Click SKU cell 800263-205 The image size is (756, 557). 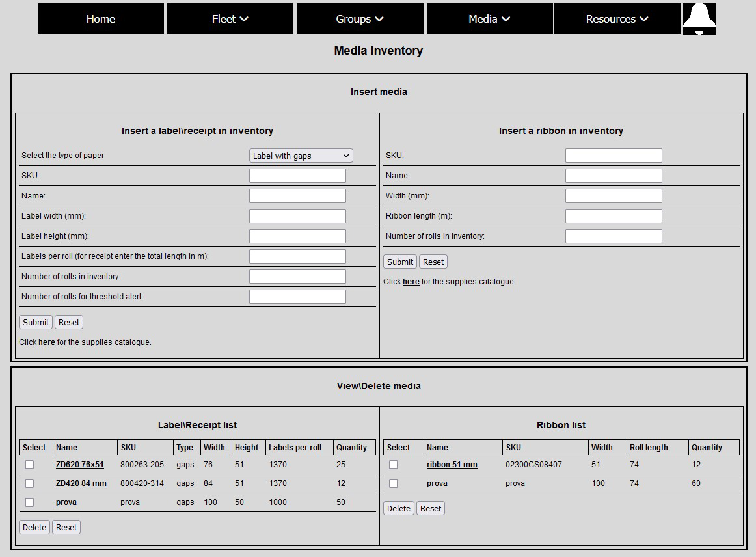142,465
